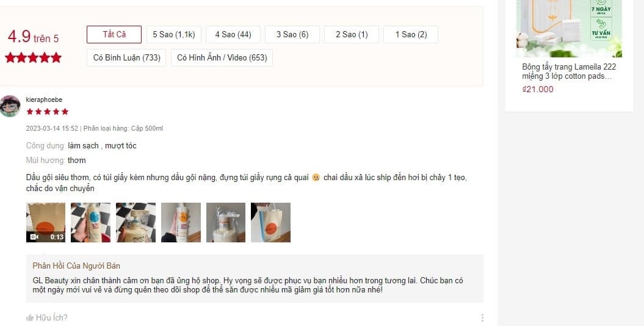
Task: Open the three-dot review options menu
Action: 482,318
